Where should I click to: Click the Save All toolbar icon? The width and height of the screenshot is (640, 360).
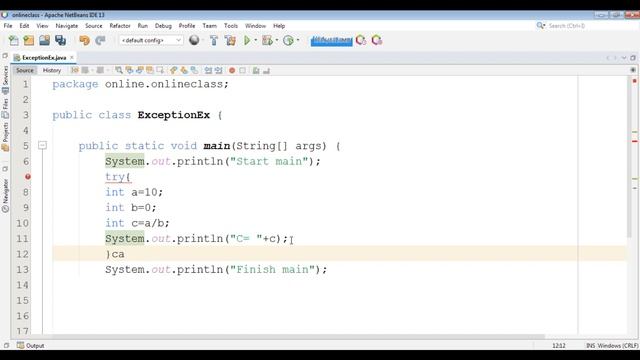click(x=60, y=40)
